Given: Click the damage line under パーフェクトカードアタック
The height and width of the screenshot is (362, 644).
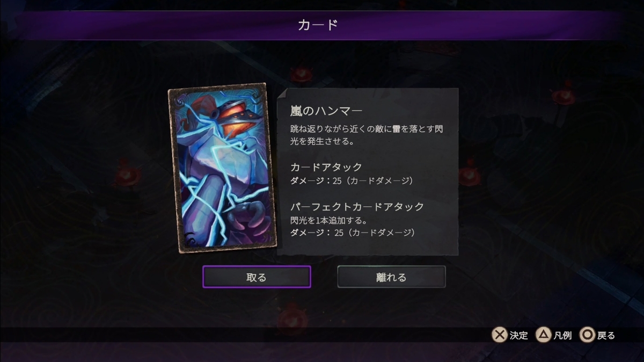Looking at the screenshot, I should click(353, 233).
